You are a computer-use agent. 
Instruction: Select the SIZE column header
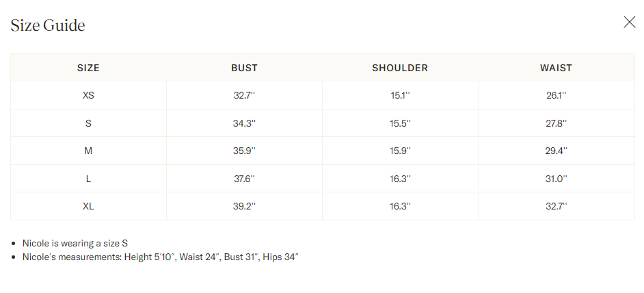pyautogui.click(x=88, y=68)
